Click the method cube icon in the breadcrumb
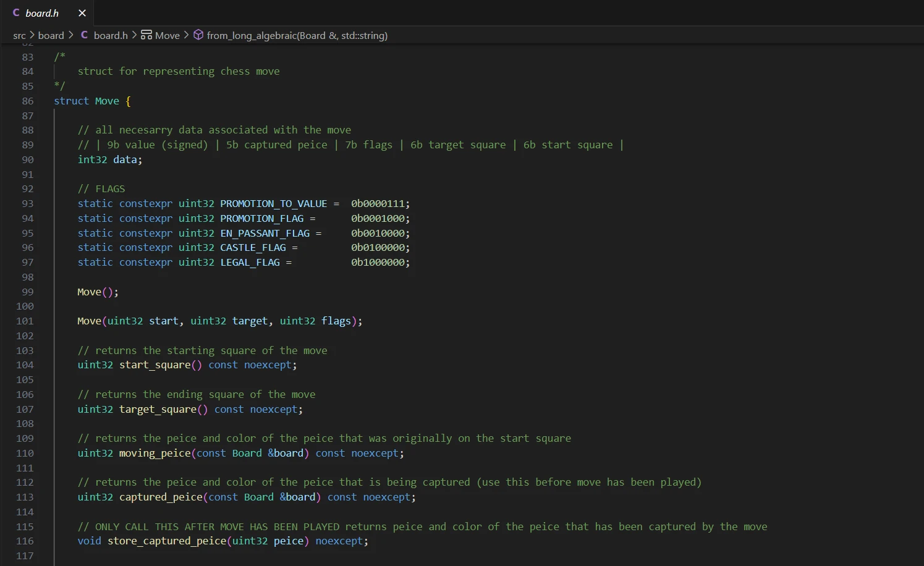This screenshot has height=566, width=924. (x=198, y=35)
